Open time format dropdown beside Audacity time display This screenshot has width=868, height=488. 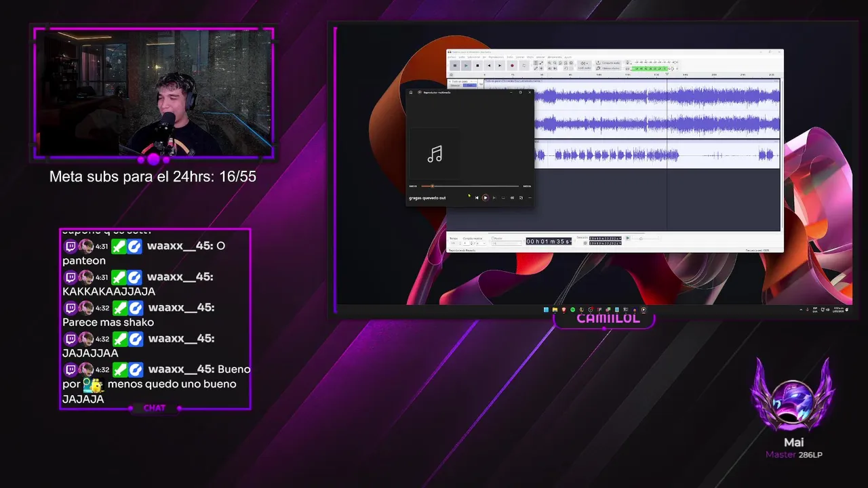570,242
